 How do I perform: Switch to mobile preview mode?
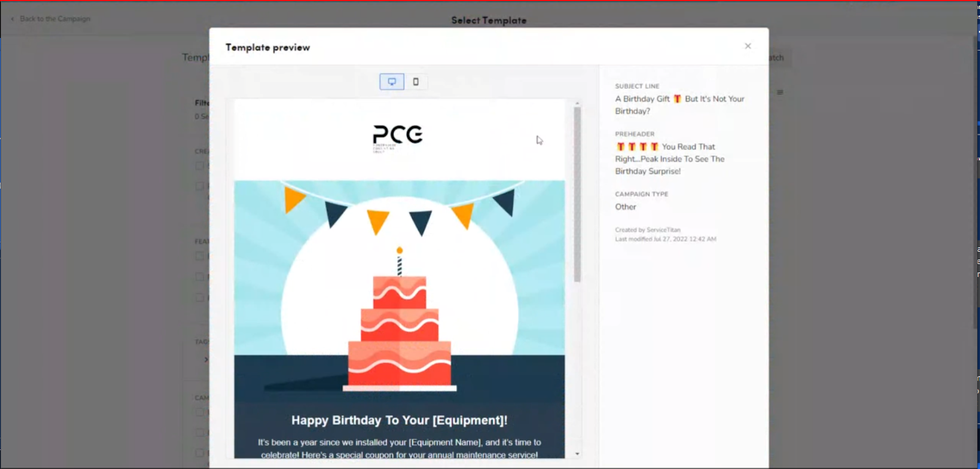(x=416, y=82)
